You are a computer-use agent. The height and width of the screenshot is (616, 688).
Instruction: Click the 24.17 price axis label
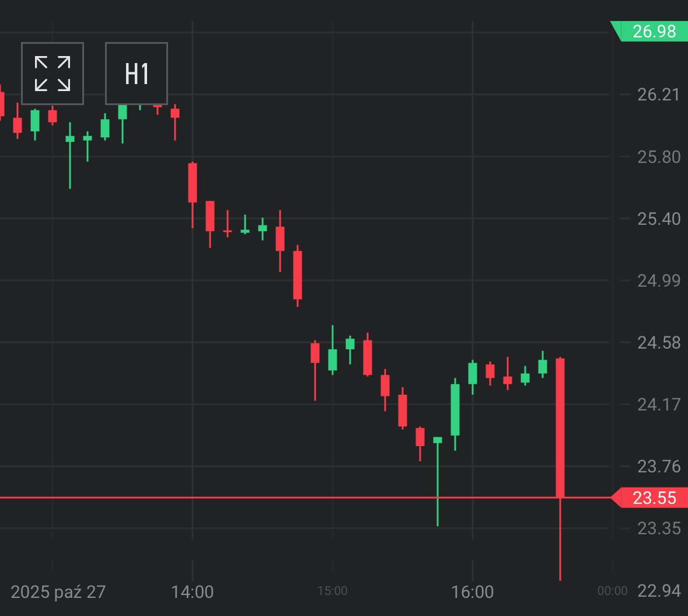coord(659,405)
